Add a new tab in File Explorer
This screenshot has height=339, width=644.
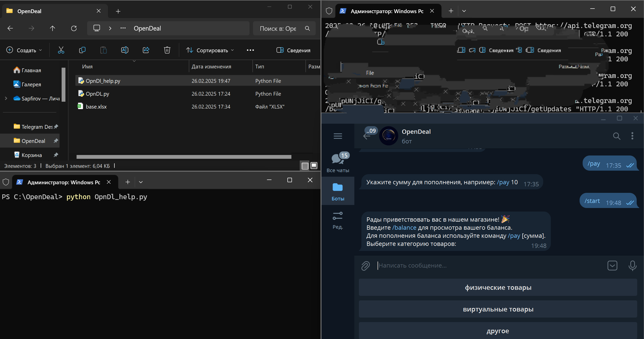coord(118,11)
